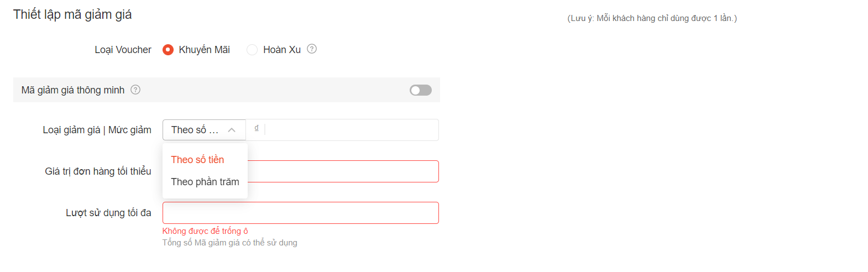
Task: Click the Mã giảm giá thông minh label text
Action: (73, 90)
